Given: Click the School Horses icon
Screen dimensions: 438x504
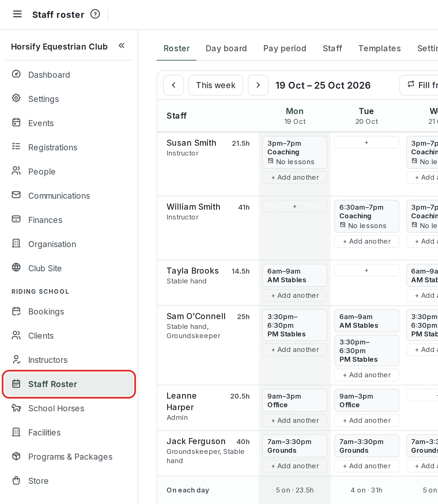Looking at the screenshot, I should pos(16,408).
